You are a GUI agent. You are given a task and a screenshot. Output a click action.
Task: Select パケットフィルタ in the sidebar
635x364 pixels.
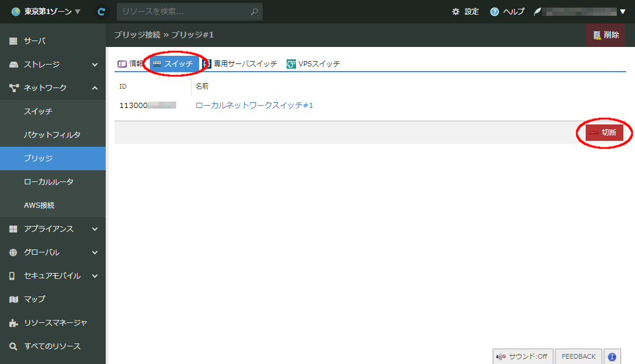52,135
